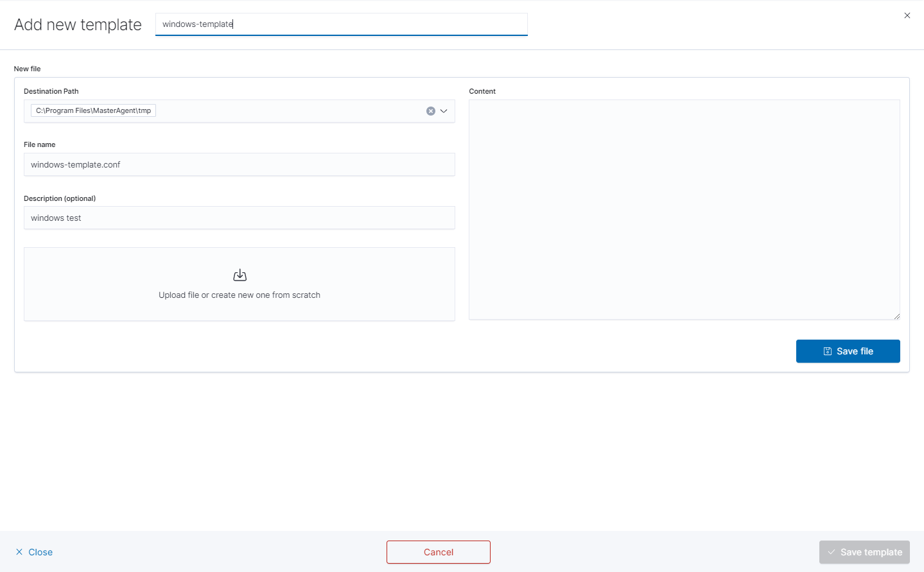Focus the Description field containing windows test
924x572 pixels.
coord(239,218)
